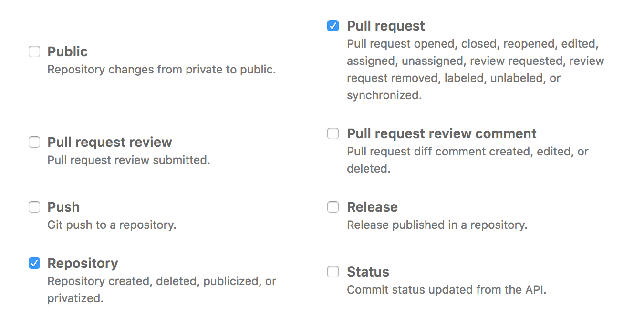Enable the Public event checkbox
Viewport: 644px width, 328px height.
coord(34,51)
